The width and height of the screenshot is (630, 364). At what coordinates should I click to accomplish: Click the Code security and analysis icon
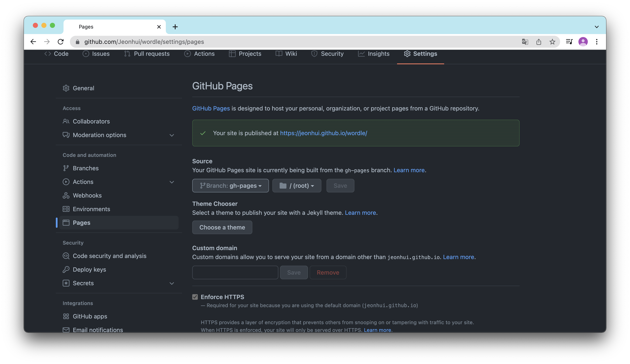click(x=66, y=256)
